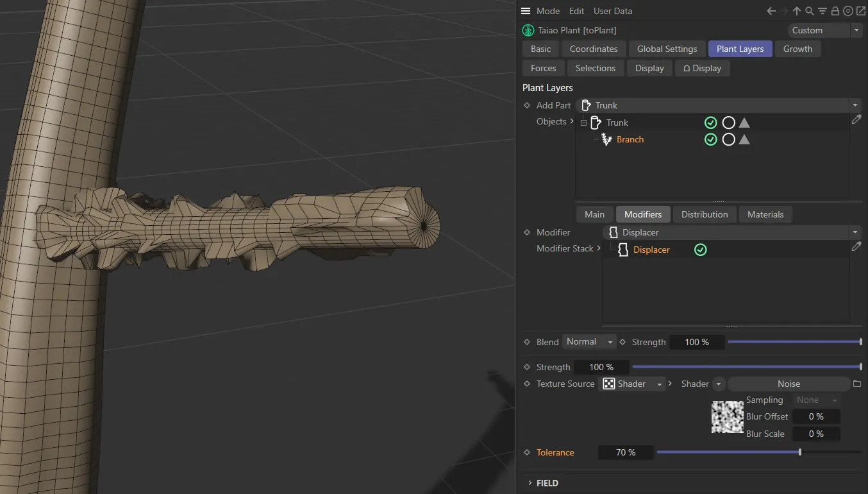This screenshot has width=868, height=494.
Task: Open the attribute search magnifier icon
Action: tap(810, 11)
